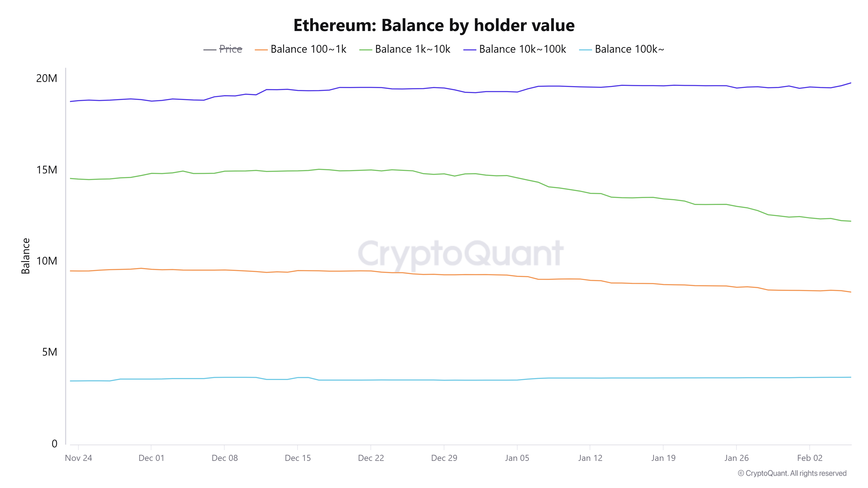
Task: Click the vertical Balance axis title
Action: [26, 256]
